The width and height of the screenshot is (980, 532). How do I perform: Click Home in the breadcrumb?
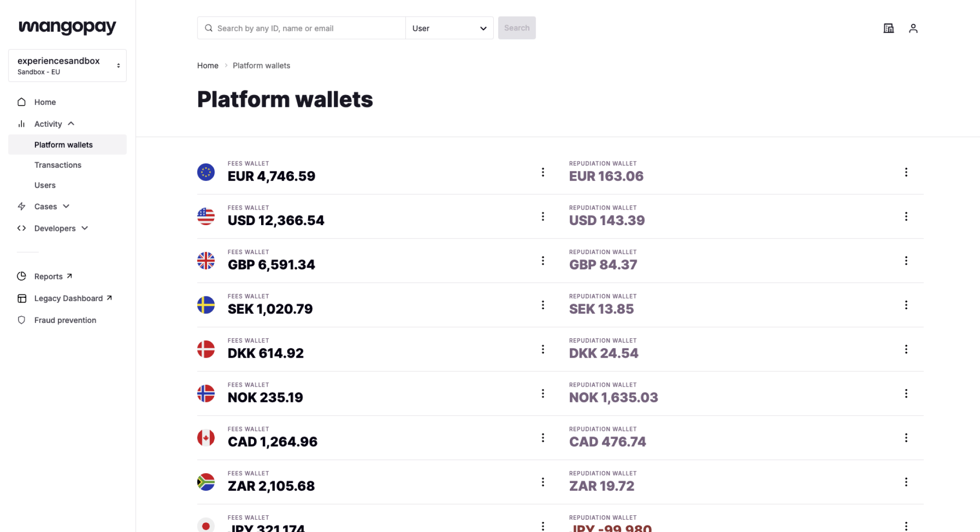(207, 66)
